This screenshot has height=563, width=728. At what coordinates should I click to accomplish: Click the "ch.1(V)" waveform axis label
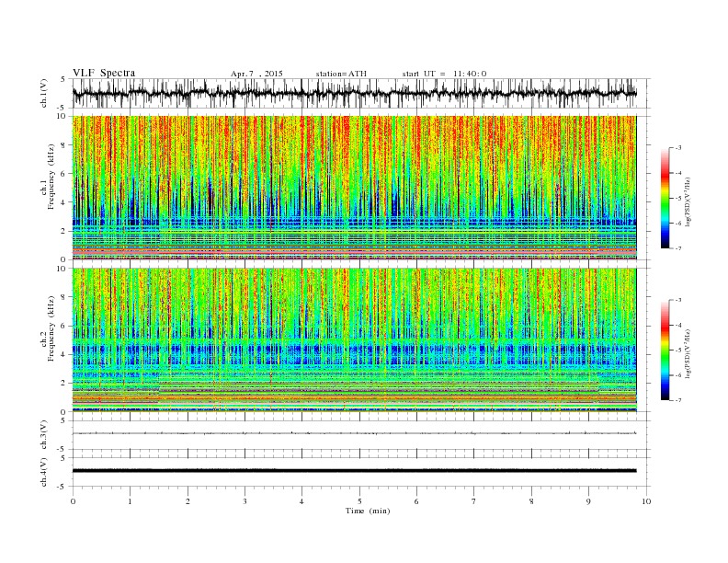pos(44,93)
